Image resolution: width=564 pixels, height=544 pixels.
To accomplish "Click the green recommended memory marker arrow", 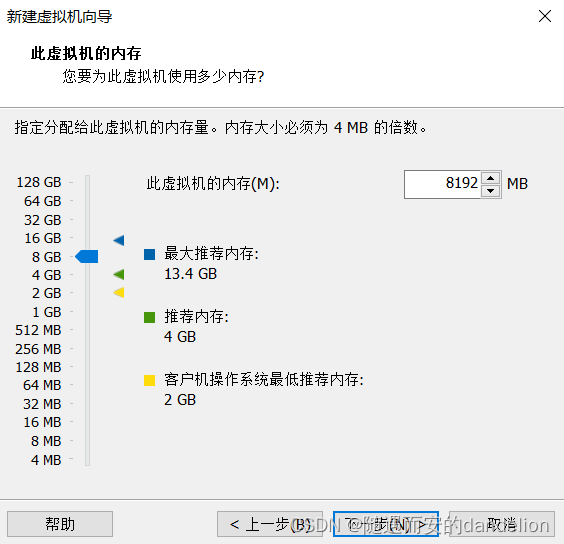I will click(x=119, y=275).
